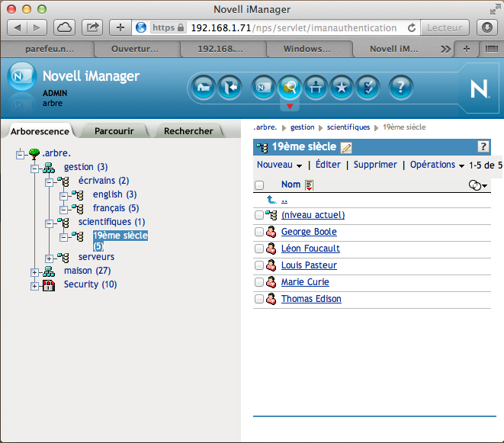Go back with Safari's back arrow

[18, 27]
